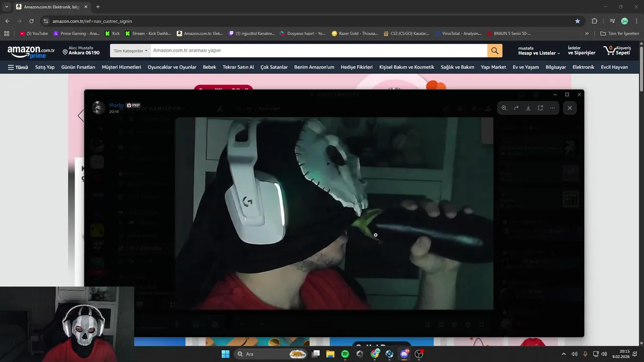Image resolution: width=644 pixels, height=362 pixels.
Task: Expand Hesap ve Listeler menu
Action: pyautogui.click(x=539, y=51)
